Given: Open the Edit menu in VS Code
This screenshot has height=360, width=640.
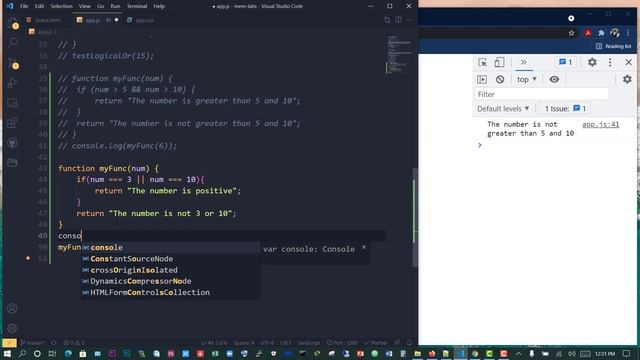Looking at the screenshot, I should pyautogui.click(x=39, y=6).
